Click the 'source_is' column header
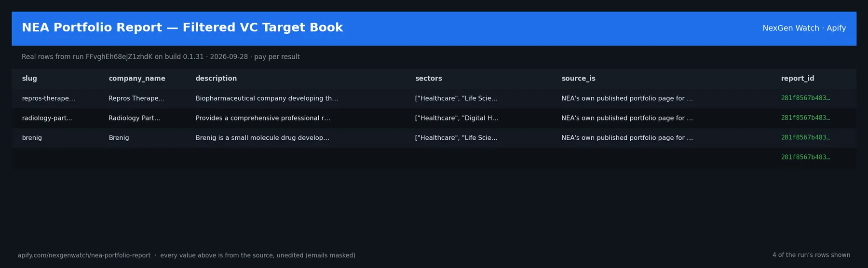The width and height of the screenshot is (868, 268). pyautogui.click(x=578, y=79)
